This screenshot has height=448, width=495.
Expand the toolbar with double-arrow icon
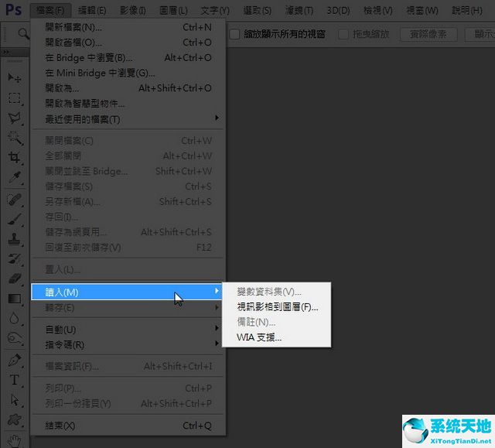pos(6,52)
